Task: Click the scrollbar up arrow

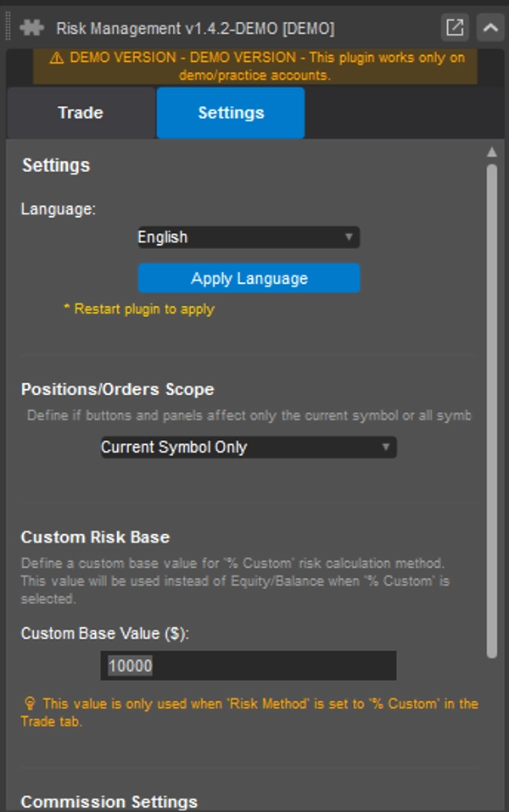Action: [492, 152]
